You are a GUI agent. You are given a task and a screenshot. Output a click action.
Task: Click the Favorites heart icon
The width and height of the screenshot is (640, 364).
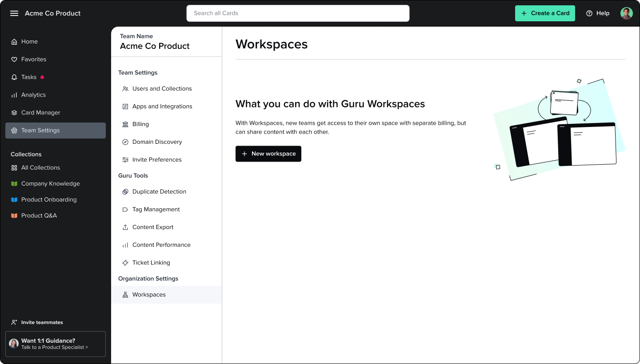click(14, 59)
